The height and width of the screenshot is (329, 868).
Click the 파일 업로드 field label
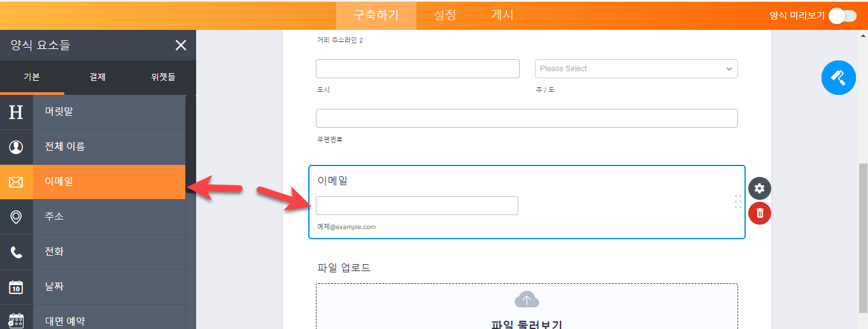point(344,267)
